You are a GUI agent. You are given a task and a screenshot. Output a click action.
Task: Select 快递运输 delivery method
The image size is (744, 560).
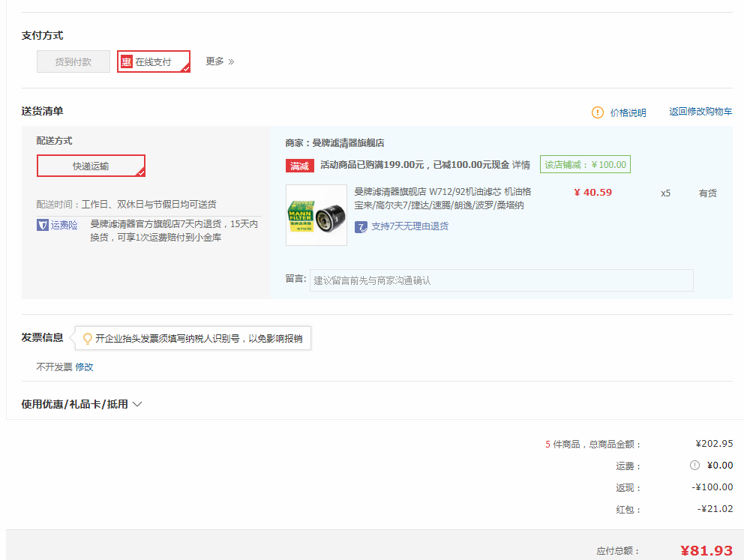pyautogui.click(x=91, y=166)
